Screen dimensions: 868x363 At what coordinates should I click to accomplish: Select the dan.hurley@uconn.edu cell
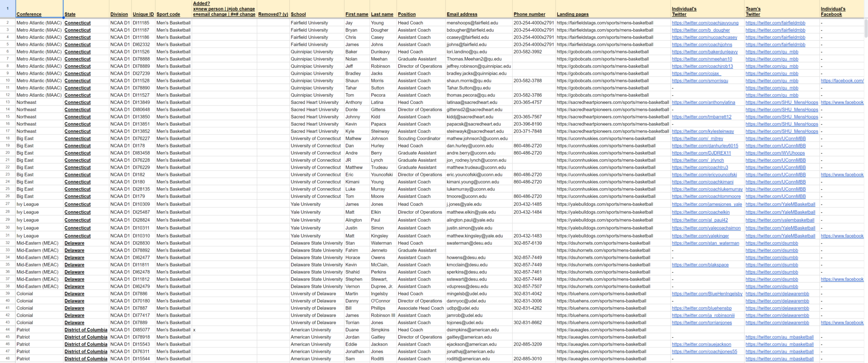point(479,146)
